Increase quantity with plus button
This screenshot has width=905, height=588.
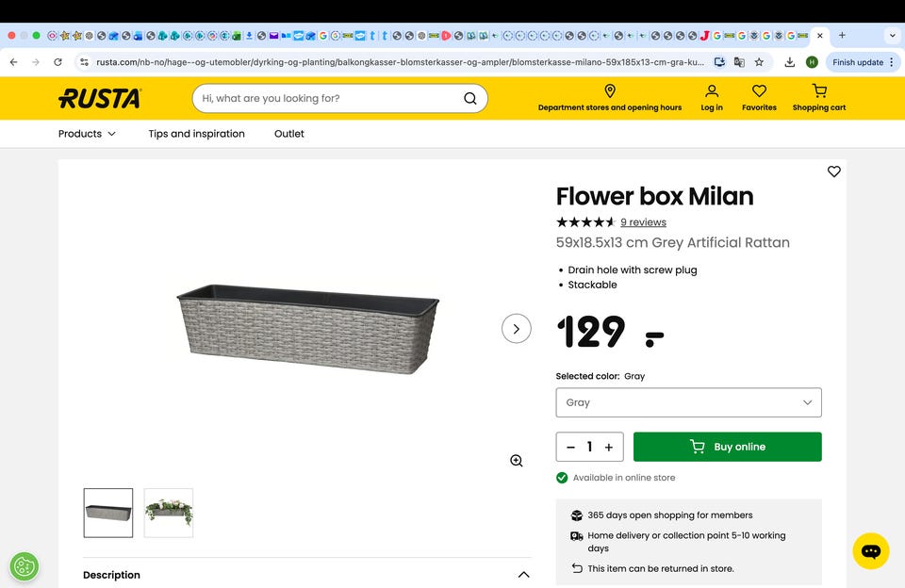609,448
